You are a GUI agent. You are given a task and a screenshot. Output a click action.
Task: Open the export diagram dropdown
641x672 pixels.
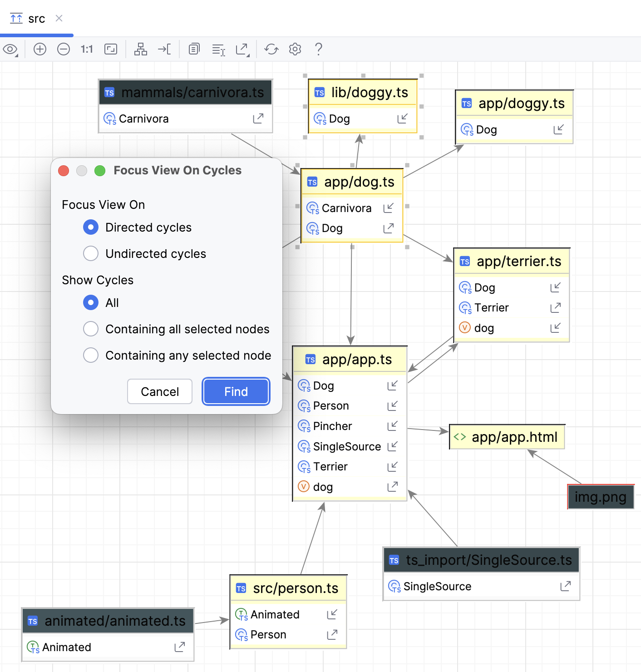243,49
